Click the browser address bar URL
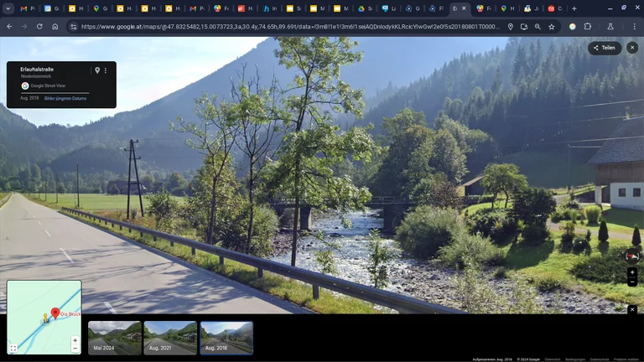Image resolution: width=644 pixels, height=362 pixels. 285,26
